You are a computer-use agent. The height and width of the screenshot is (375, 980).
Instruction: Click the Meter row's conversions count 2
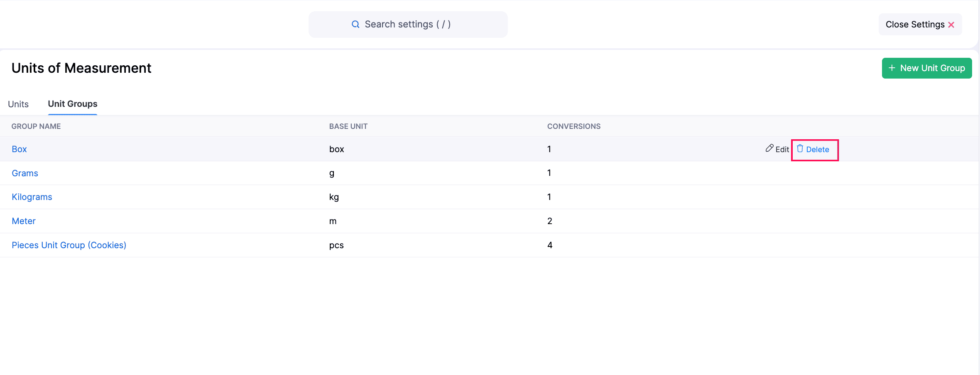(549, 221)
